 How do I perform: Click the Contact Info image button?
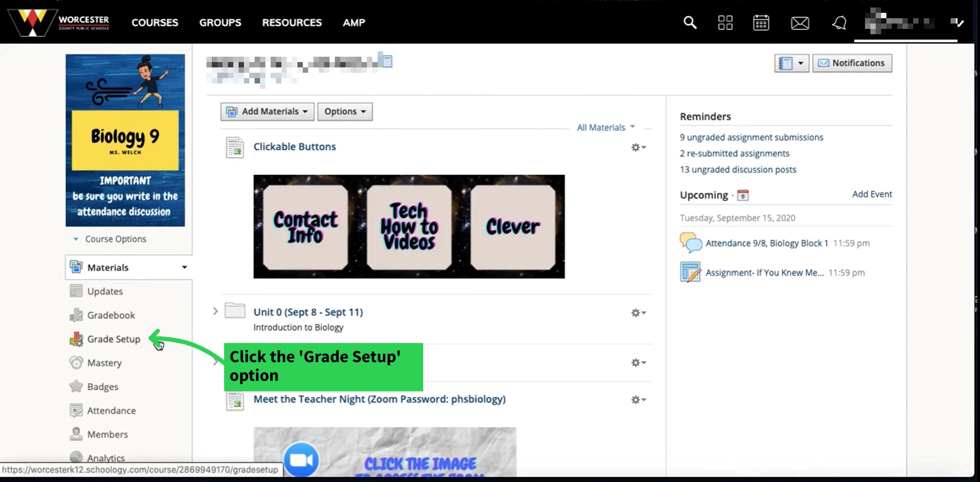(305, 227)
